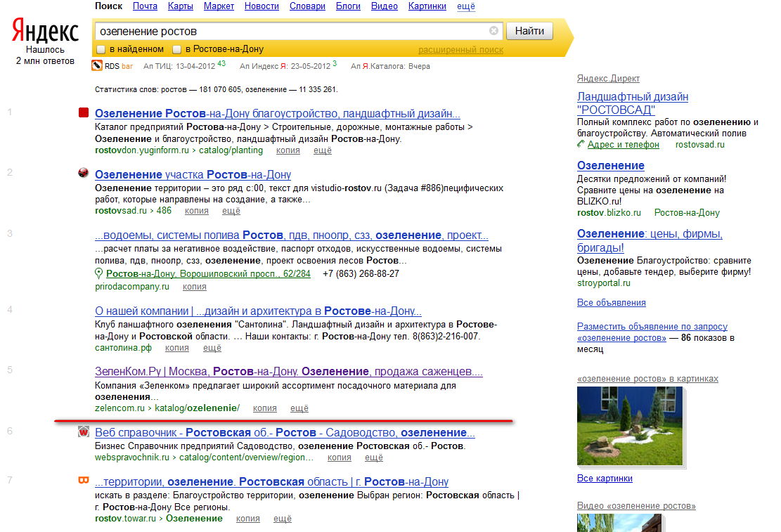
Task: Click 'Все объявления' link
Action: [x=611, y=302]
